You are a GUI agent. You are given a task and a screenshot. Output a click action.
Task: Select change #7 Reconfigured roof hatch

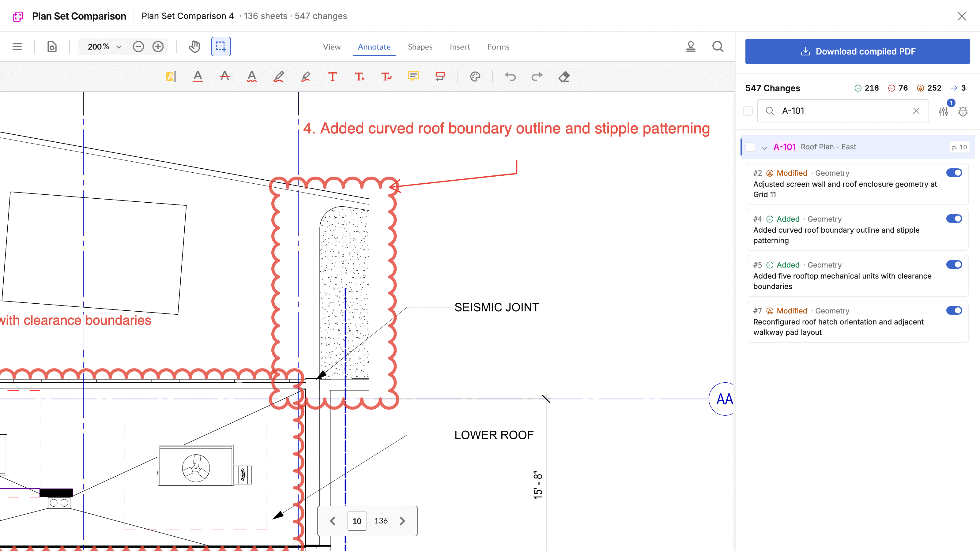pyautogui.click(x=858, y=322)
